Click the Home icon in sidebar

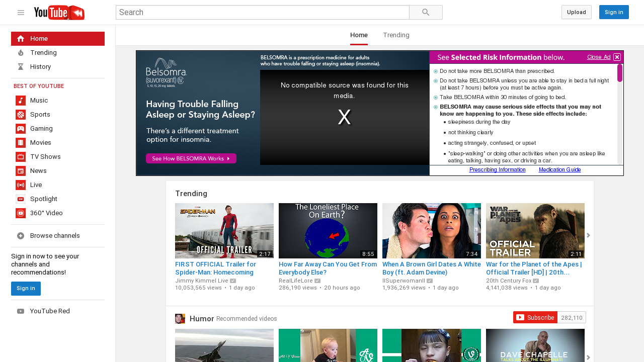(x=21, y=39)
